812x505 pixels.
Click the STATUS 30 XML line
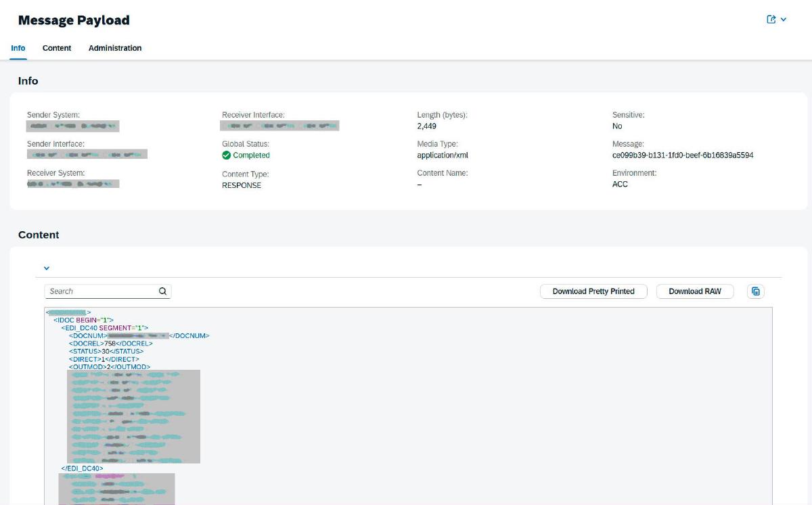pyautogui.click(x=106, y=352)
